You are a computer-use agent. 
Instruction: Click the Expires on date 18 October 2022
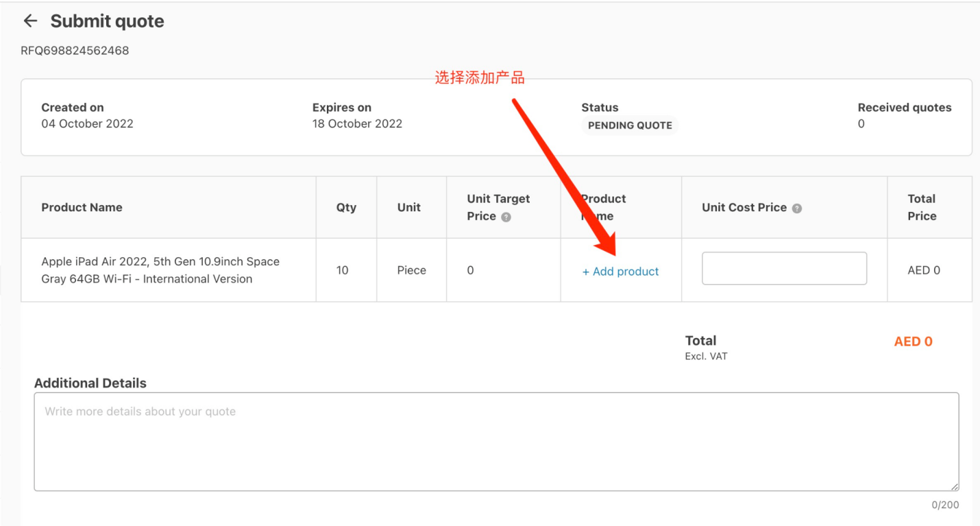[x=357, y=124]
